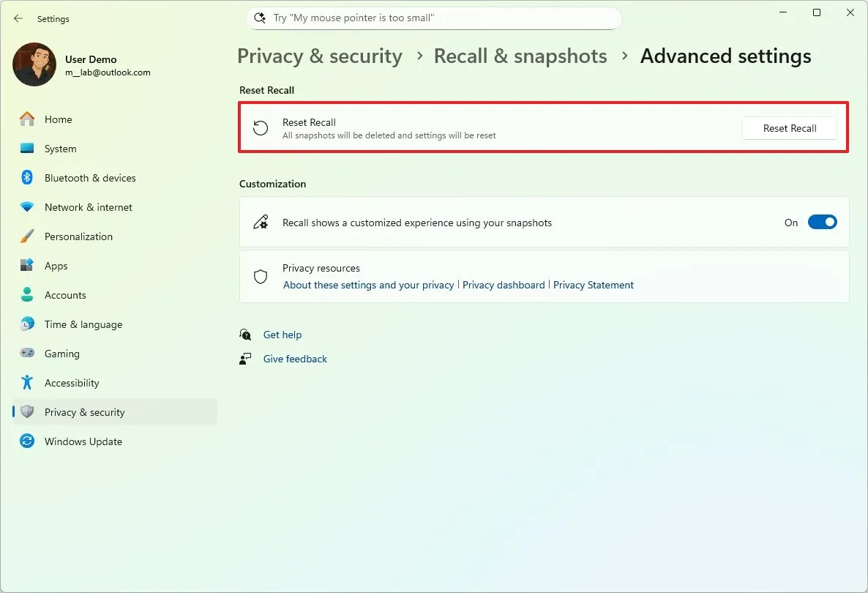This screenshot has height=593, width=868.
Task: Open Bluetooth & devices via its icon
Action: (x=27, y=177)
